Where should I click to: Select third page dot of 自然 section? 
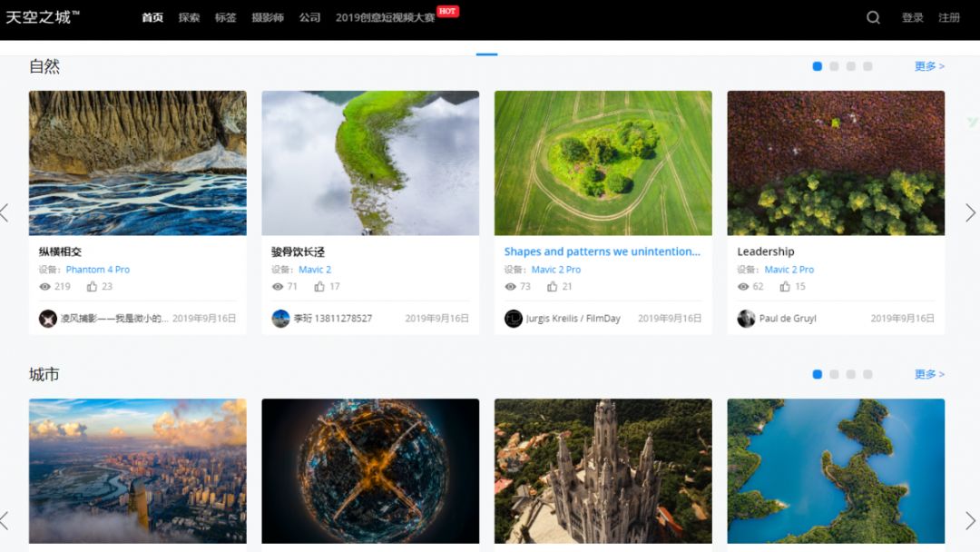pyautogui.click(x=850, y=66)
